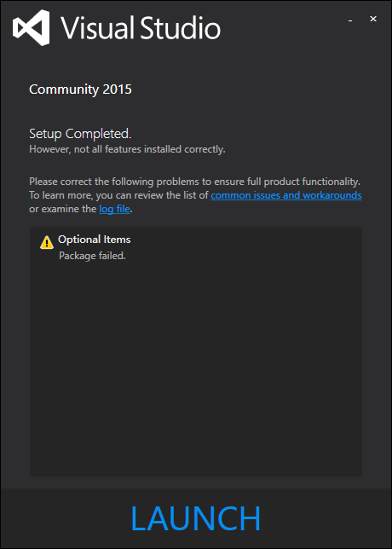Screen dimensions: 392x549
Task: Click the Community 2015 heading
Action: [80, 90]
